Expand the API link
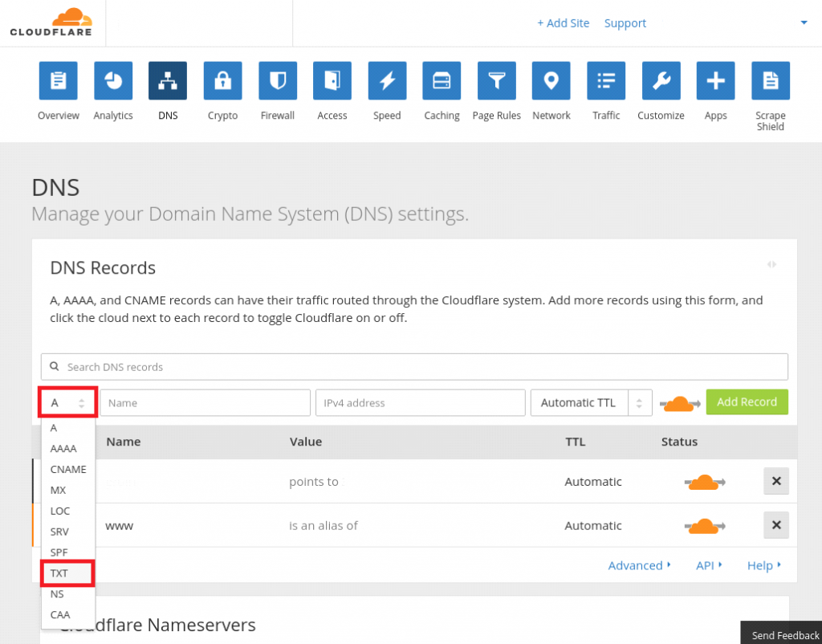822x644 pixels. [709, 565]
